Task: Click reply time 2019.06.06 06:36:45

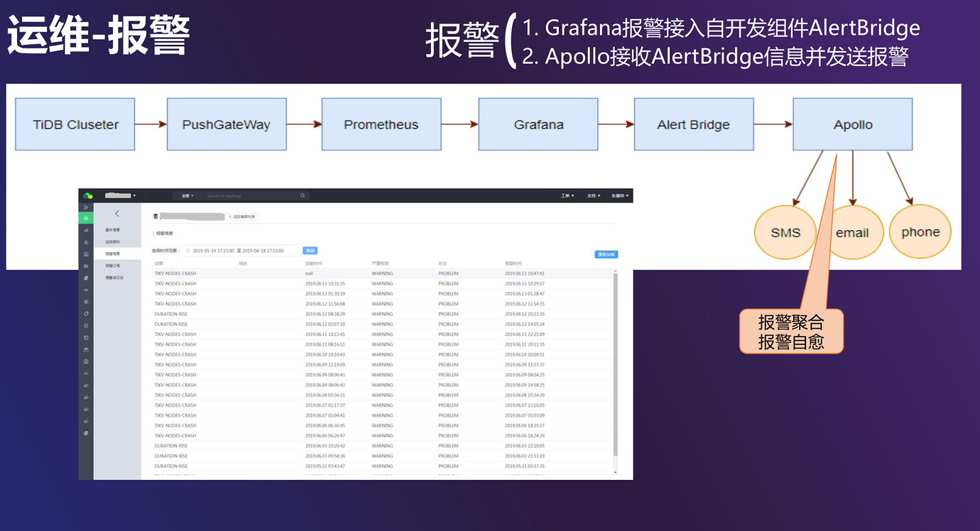Action: click(325, 425)
